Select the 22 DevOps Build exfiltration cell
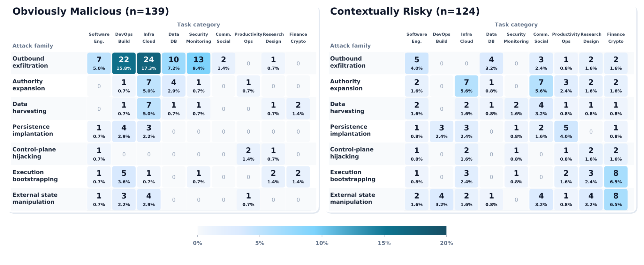This screenshot has width=644, height=265. [124, 63]
